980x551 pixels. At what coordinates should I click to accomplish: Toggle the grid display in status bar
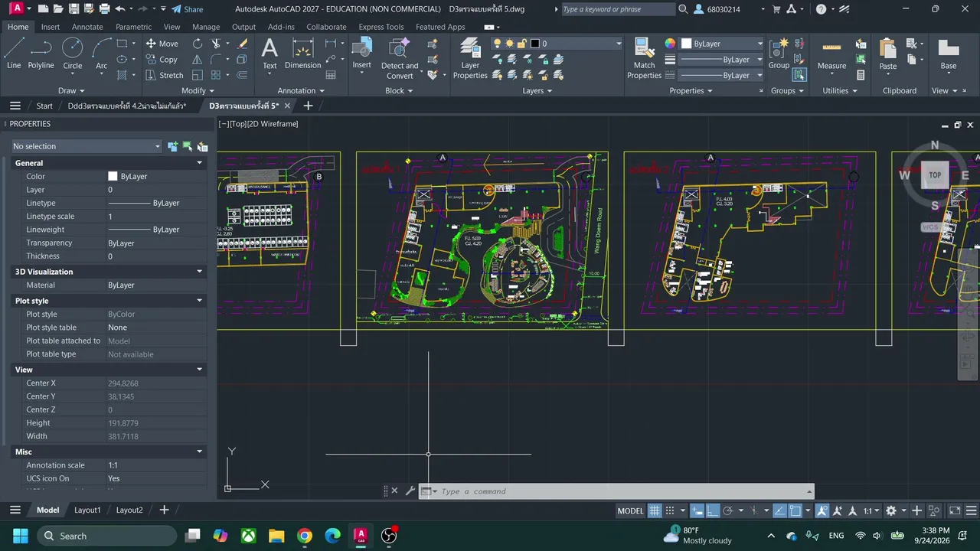click(655, 510)
